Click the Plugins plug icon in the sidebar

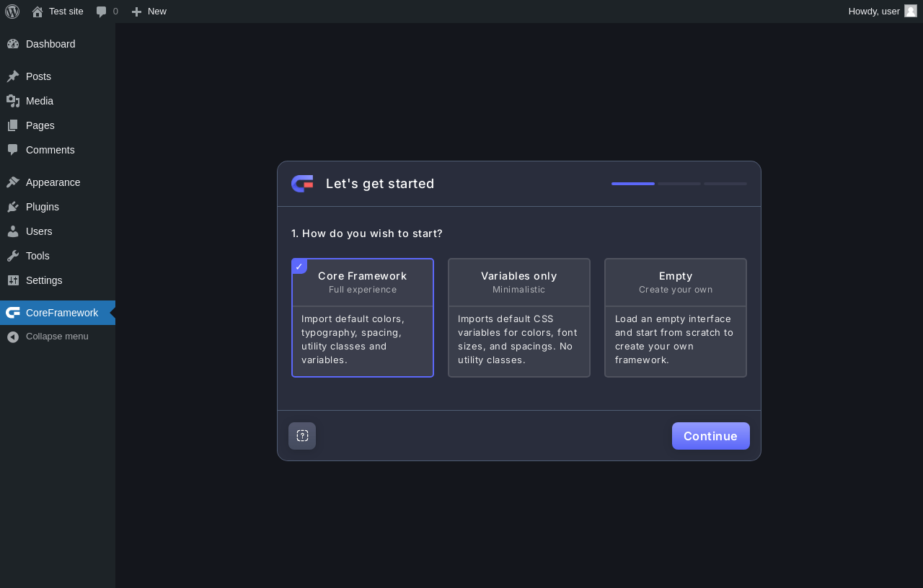click(13, 207)
